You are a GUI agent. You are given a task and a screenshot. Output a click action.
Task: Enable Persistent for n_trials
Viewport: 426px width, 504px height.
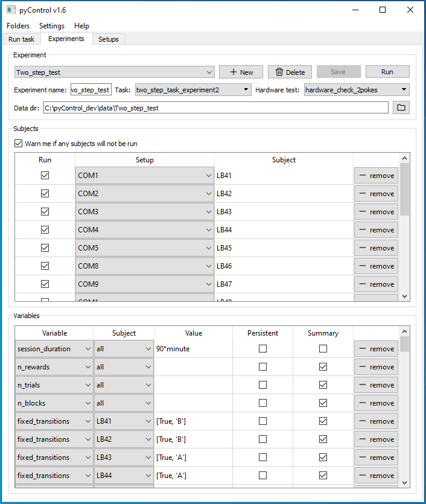(263, 384)
